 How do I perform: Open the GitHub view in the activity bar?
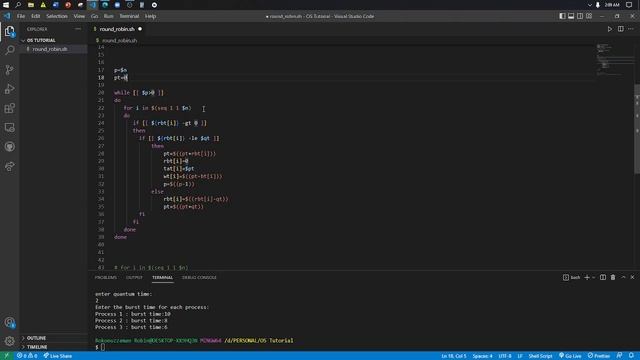pyautogui.click(x=10, y=147)
